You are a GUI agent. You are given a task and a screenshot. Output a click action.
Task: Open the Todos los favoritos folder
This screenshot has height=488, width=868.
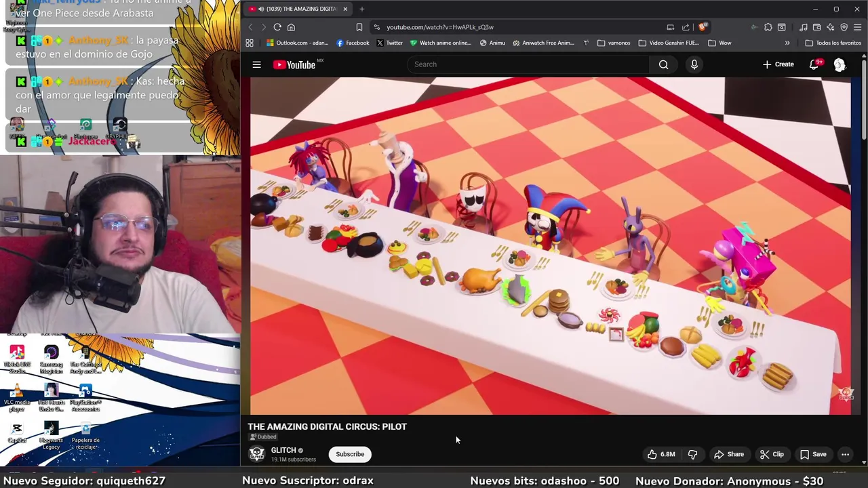pyautogui.click(x=833, y=43)
